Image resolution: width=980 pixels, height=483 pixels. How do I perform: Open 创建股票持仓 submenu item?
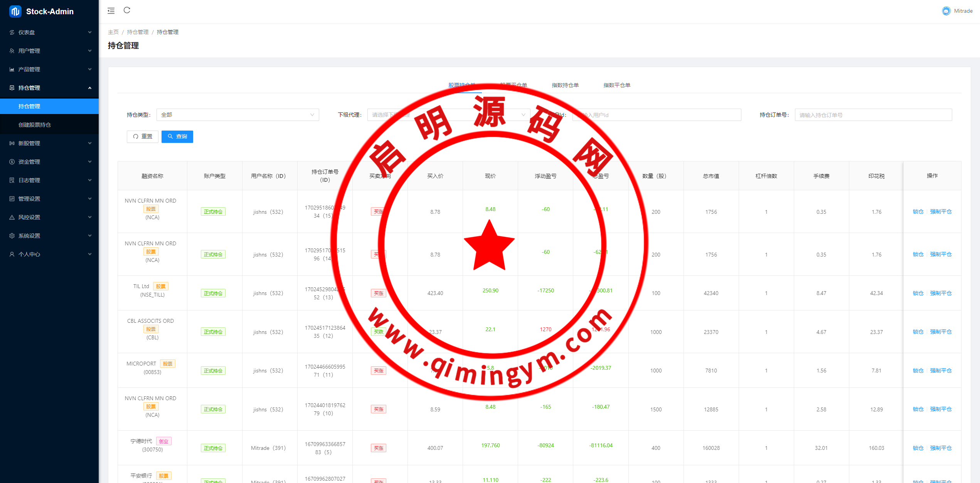pos(35,125)
